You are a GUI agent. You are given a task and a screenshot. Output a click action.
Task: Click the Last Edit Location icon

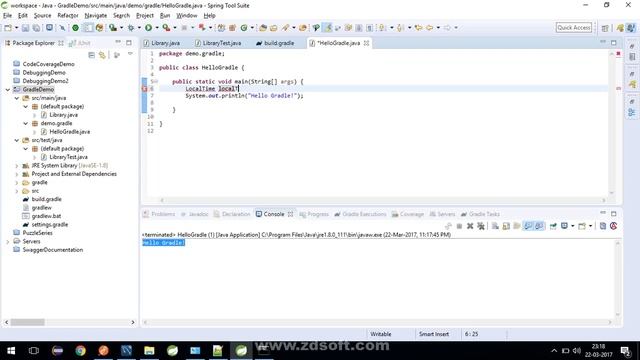click(418, 28)
